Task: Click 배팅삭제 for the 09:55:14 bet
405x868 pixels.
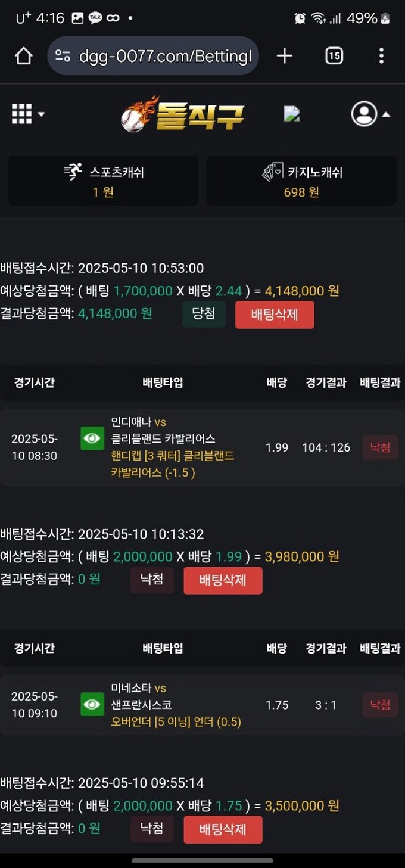Action: click(x=223, y=829)
